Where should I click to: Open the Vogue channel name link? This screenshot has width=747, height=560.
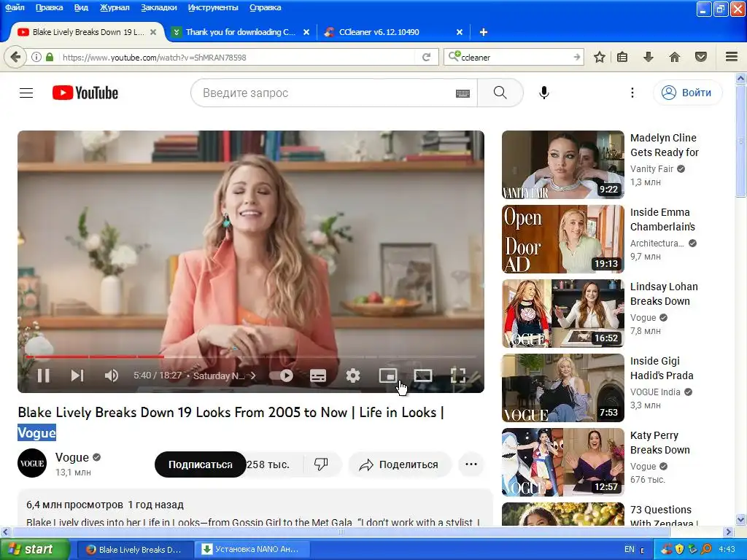coord(72,458)
